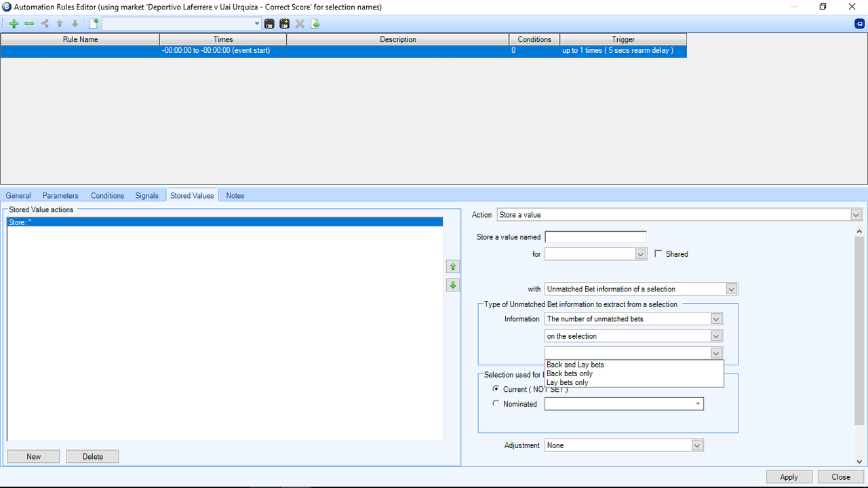This screenshot has width=868, height=488.
Task: Save rules file as new copy icon
Action: (284, 24)
